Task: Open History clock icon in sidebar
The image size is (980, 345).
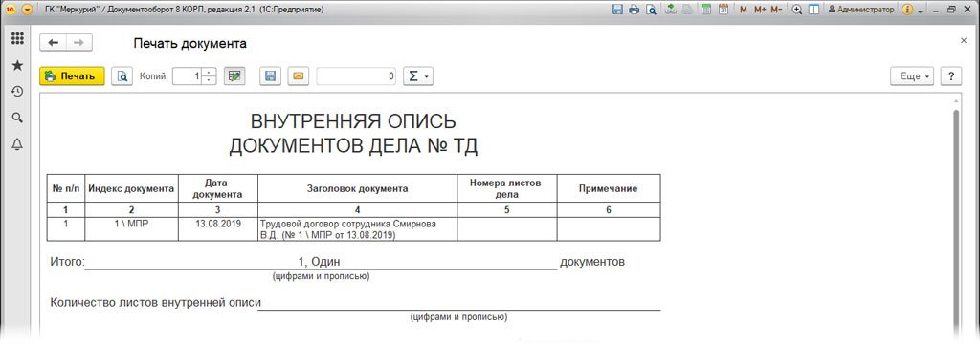Action: [17, 91]
